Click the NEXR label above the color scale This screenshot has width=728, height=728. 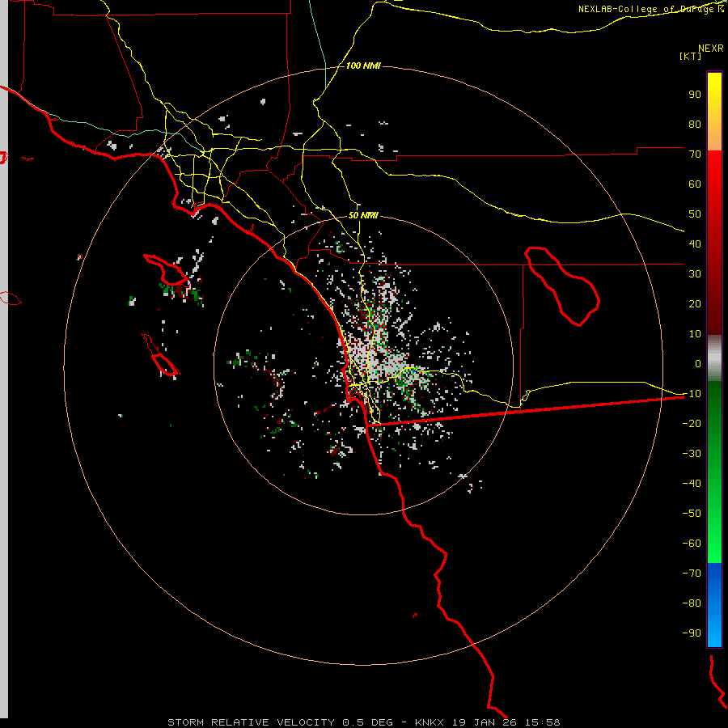(x=711, y=49)
